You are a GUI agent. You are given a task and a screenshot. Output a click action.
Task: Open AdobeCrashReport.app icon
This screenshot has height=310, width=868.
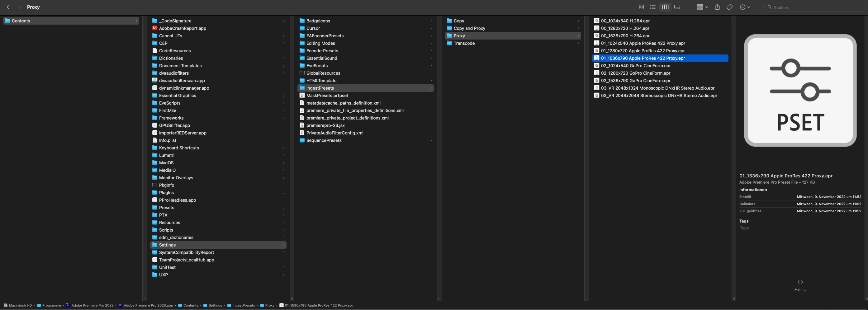(x=155, y=28)
